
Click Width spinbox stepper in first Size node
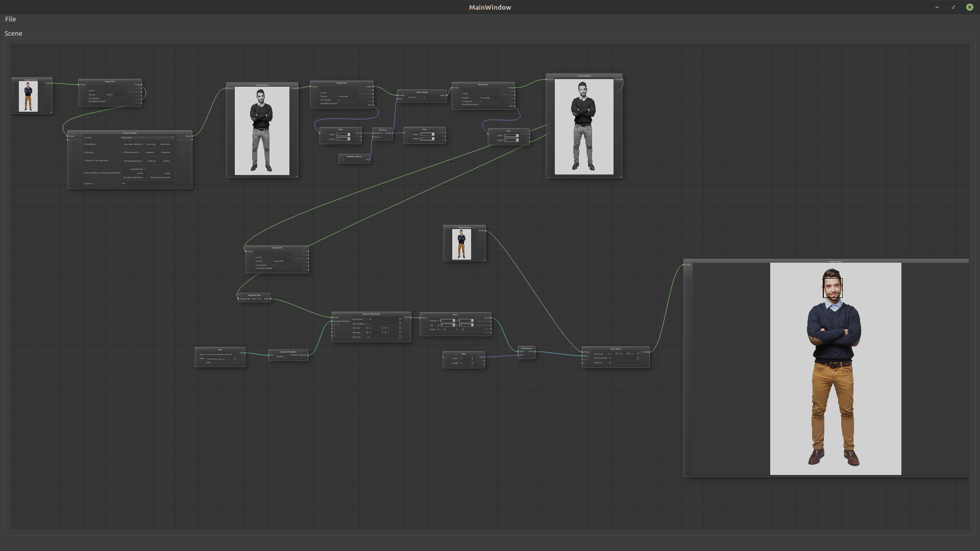click(349, 135)
